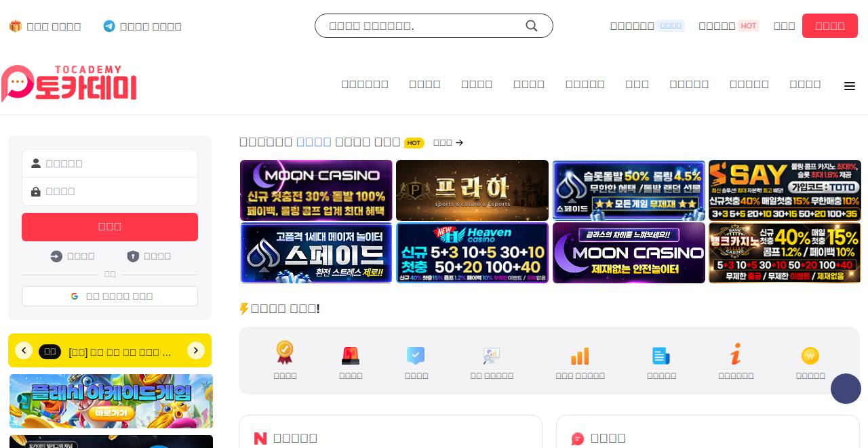The height and width of the screenshot is (448, 868).
Task: Open the MOON CASINO 안전놀이터 banner
Action: point(629,253)
